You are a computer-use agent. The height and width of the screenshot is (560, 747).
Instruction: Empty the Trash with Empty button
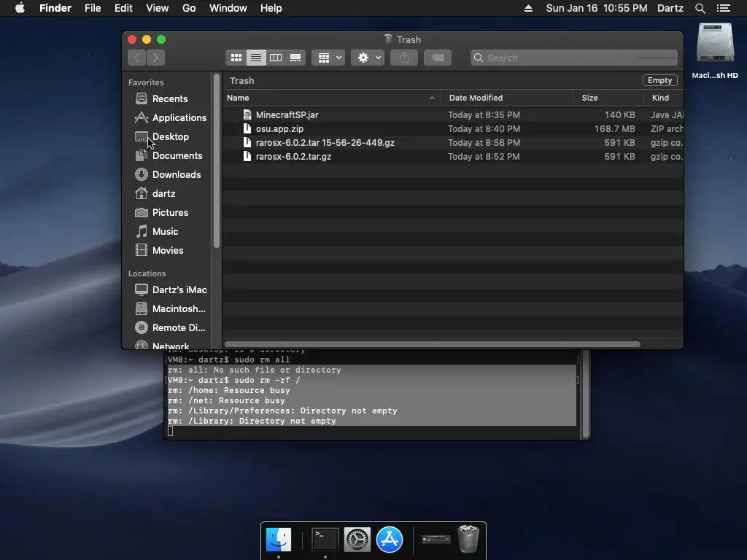click(659, 80)
